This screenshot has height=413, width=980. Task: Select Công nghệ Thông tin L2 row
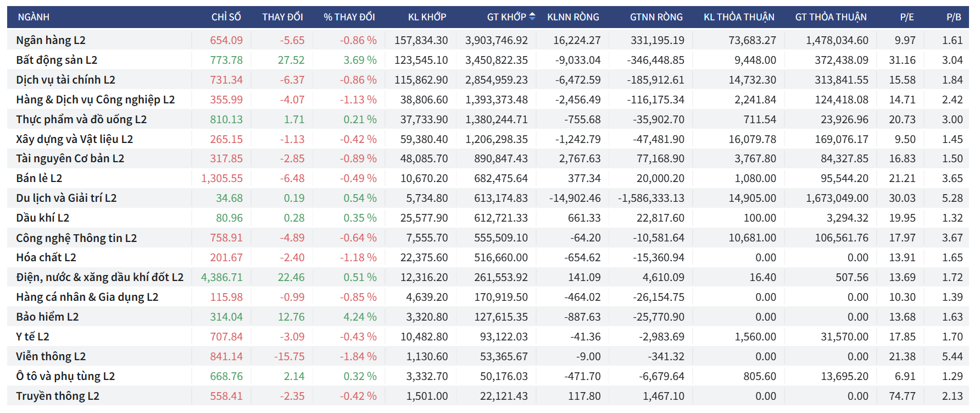76,238
